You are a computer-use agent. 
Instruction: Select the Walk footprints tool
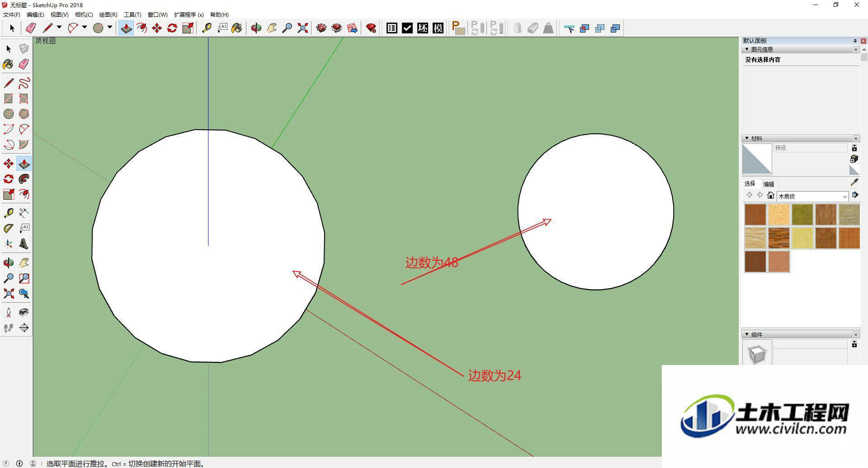[8, 328]
